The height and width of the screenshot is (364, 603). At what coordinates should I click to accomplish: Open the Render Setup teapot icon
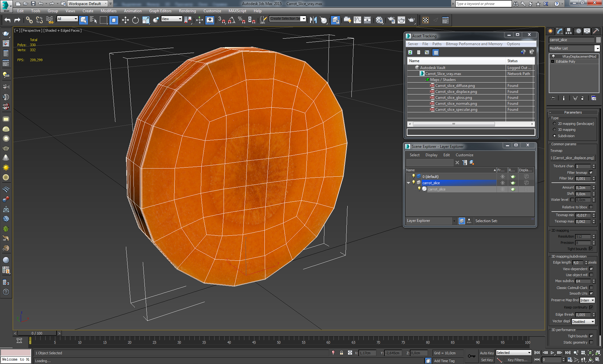391,20
